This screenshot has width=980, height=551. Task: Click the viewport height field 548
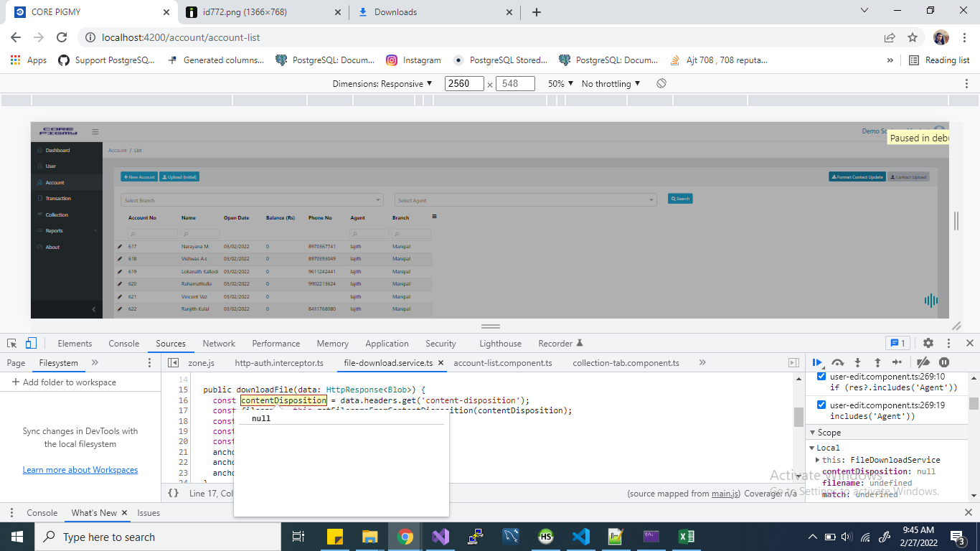pos(515,83)
